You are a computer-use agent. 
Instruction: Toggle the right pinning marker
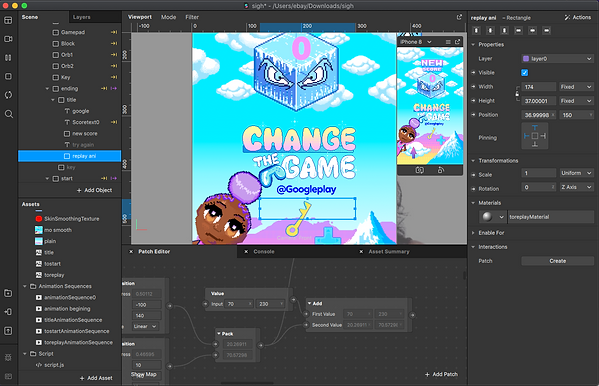[543, 136]
